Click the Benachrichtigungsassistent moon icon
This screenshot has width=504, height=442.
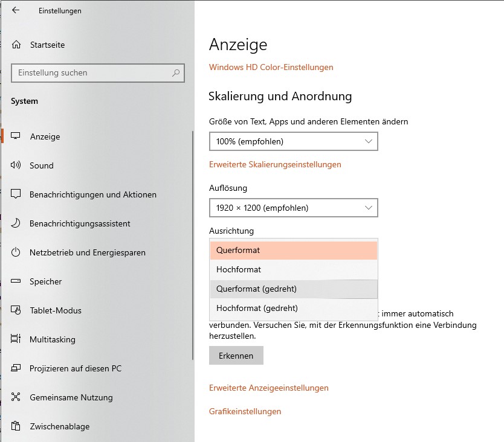click(16, 223)
